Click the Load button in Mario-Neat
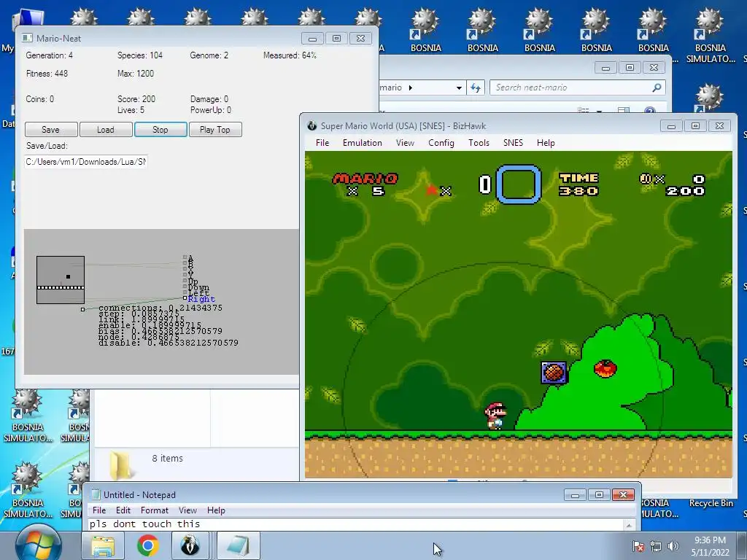 pyautogui.click(x=106, y=130)
